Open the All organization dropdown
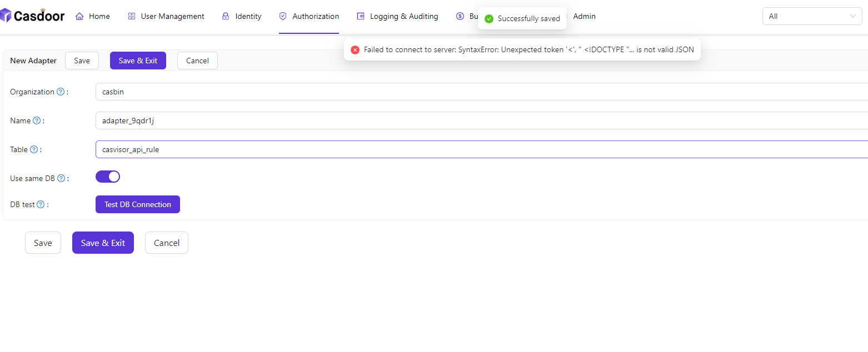This screenshot has width=868, height=352. click(x=812, y=16)
